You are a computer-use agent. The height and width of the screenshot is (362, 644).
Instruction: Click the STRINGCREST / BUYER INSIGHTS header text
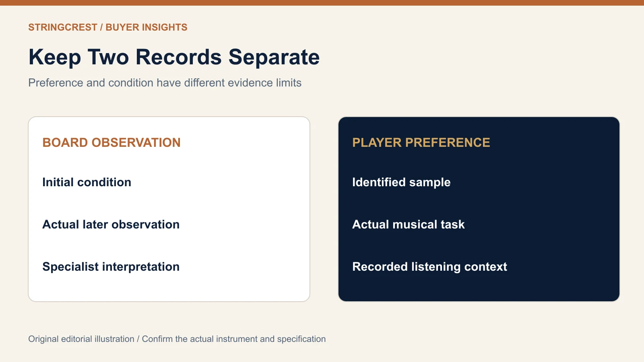(108, 27)
